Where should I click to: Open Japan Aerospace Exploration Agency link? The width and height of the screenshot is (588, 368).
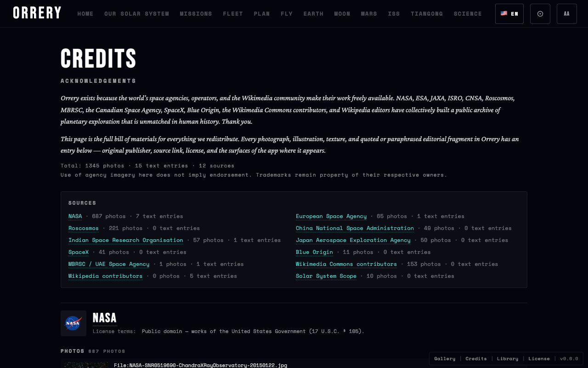(353, 240)
